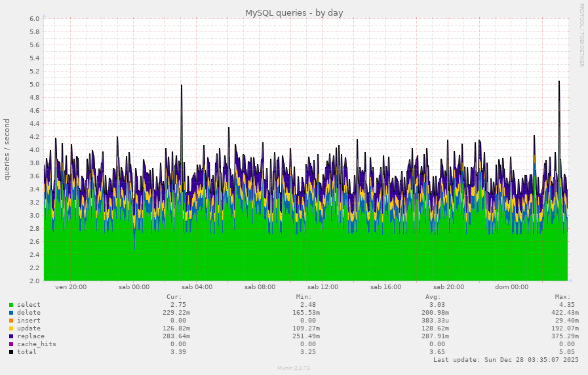Viewport: 588px width, 375px height.
Task: Click the magenta cache_hits legend swatch
Action: point(11,344)
